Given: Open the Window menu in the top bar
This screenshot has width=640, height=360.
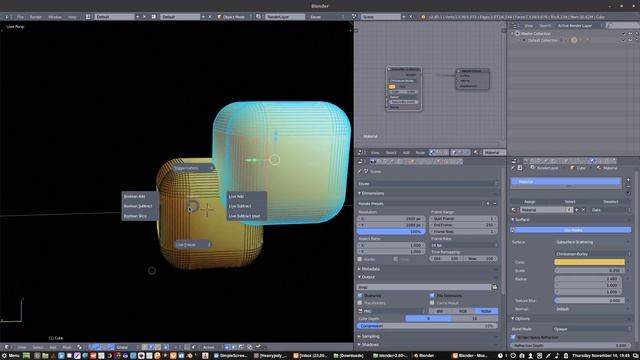Looking at the screenshot, I should pyautogui.click(x=55, y=17).
